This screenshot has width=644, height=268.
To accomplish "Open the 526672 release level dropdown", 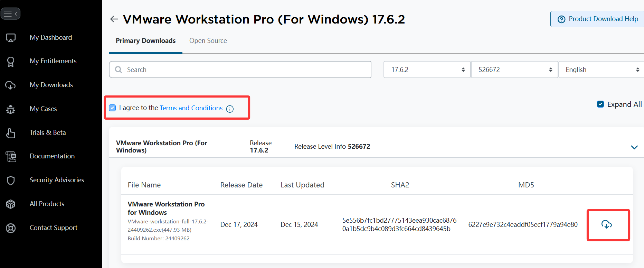I will tap(514, 70).
